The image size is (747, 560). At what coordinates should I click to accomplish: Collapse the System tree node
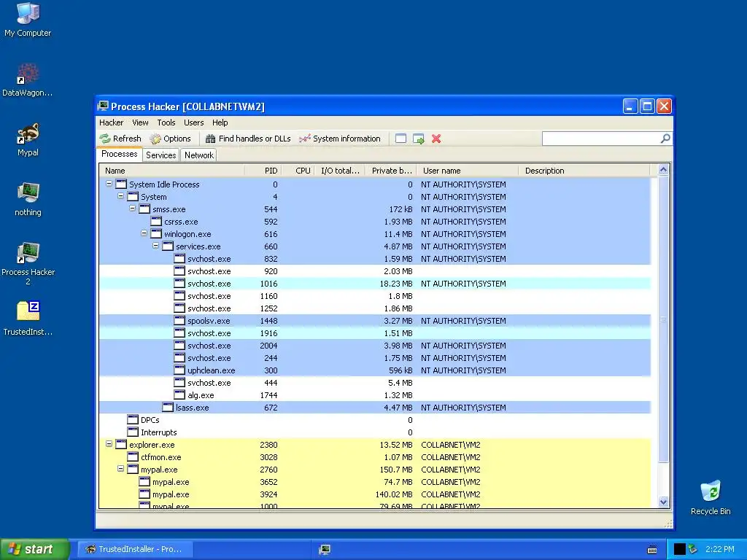pos(120,196)
